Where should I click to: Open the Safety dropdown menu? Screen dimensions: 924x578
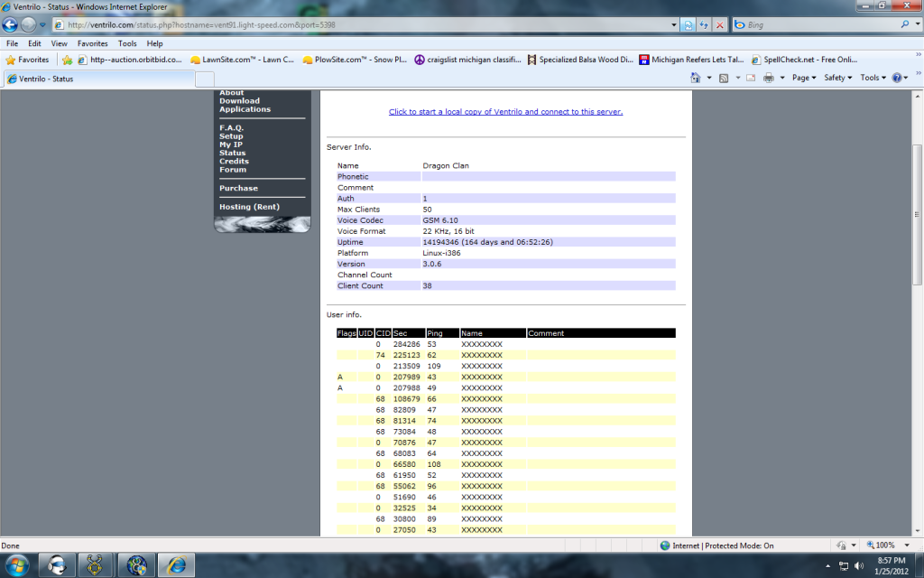(838, 78)
